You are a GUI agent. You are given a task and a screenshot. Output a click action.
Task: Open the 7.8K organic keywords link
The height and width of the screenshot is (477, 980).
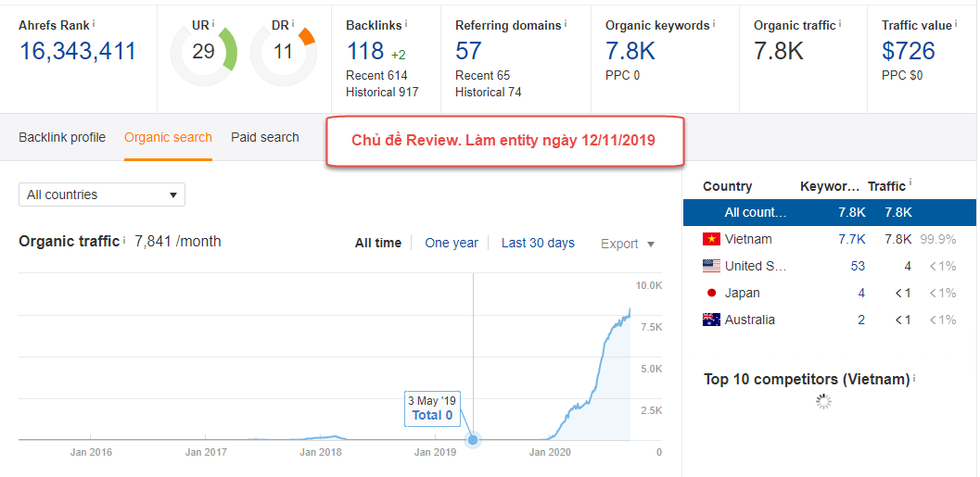pyautogui.click(x=630, y=51)
